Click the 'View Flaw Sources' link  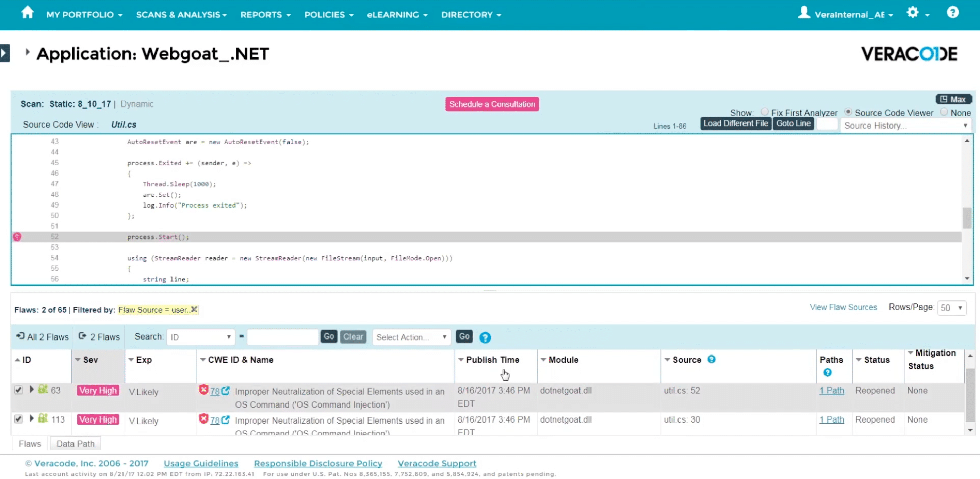coord(843,307)
